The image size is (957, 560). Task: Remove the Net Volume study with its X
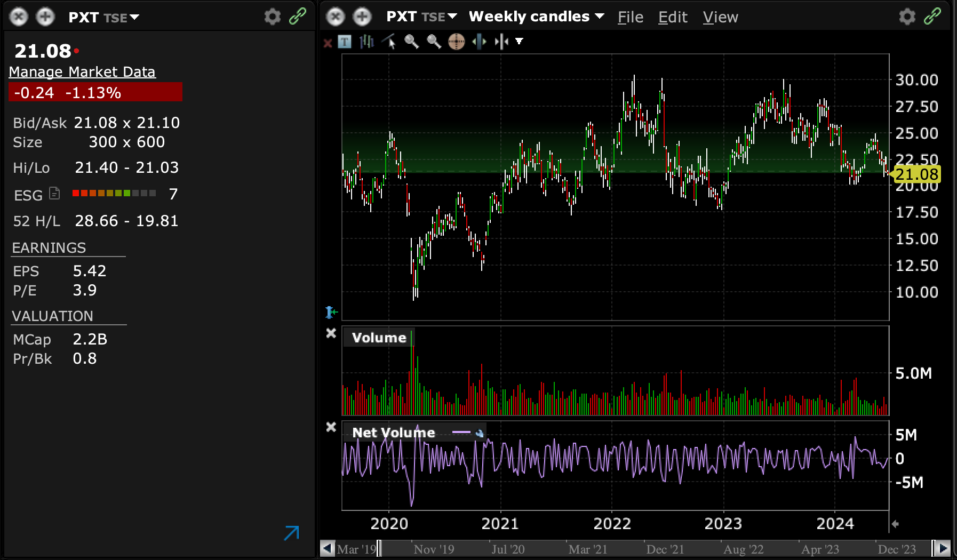tap(331, 427)
